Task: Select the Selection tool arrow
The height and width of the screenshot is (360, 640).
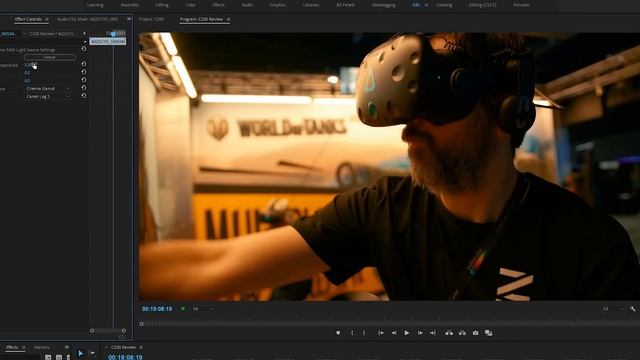Action: 80,353
